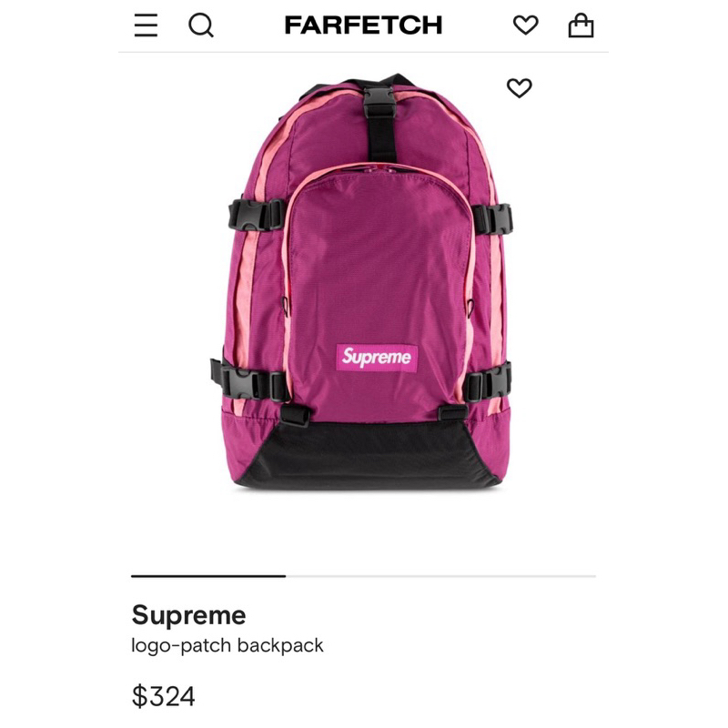
Task: Go to home via FARFETCH logo
Action: click(363, 25)
